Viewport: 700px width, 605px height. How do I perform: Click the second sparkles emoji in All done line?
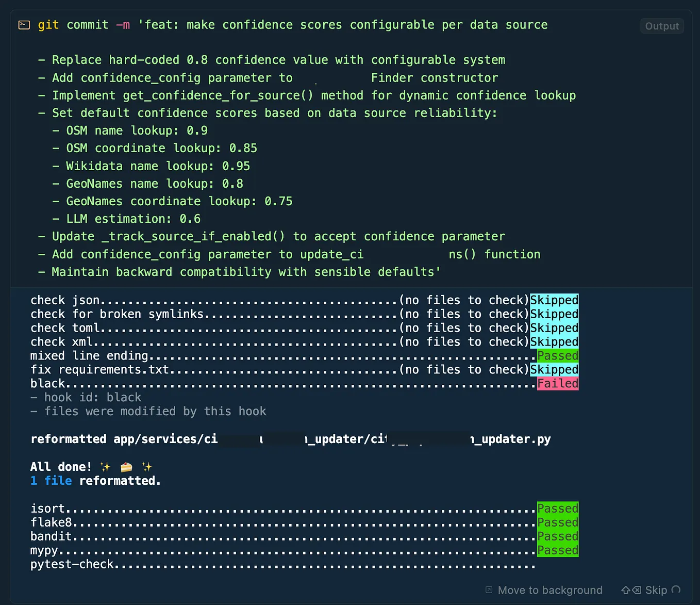(146, 467)
